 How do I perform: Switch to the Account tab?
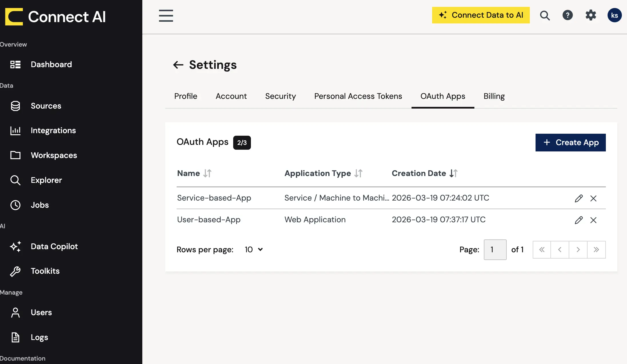pyautogui.click(x=231, y=96)
